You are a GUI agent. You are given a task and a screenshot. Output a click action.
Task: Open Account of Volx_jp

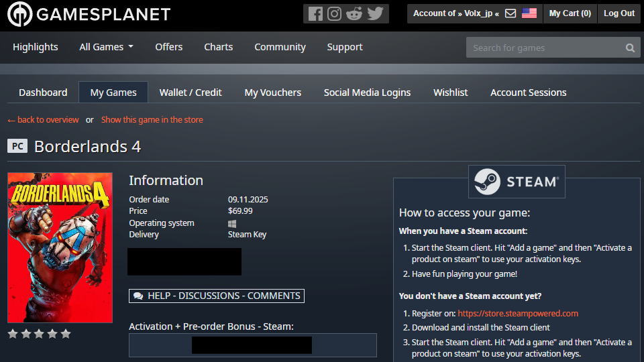pos(456,13)
